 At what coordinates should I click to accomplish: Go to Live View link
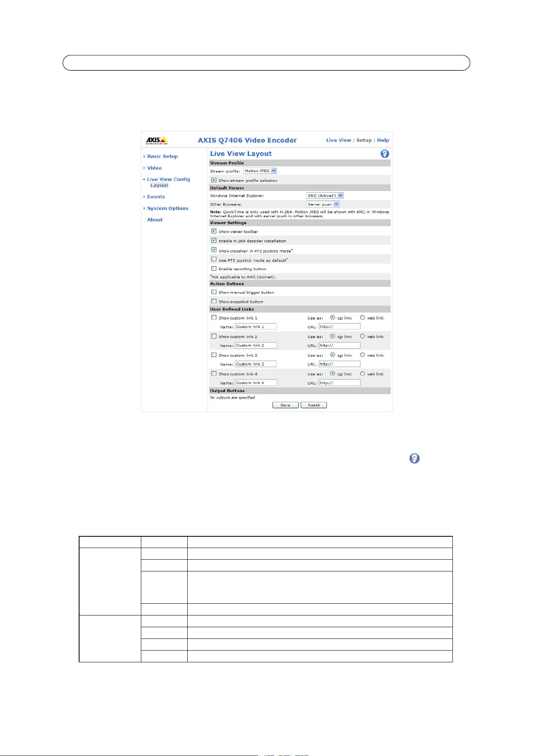339,140
